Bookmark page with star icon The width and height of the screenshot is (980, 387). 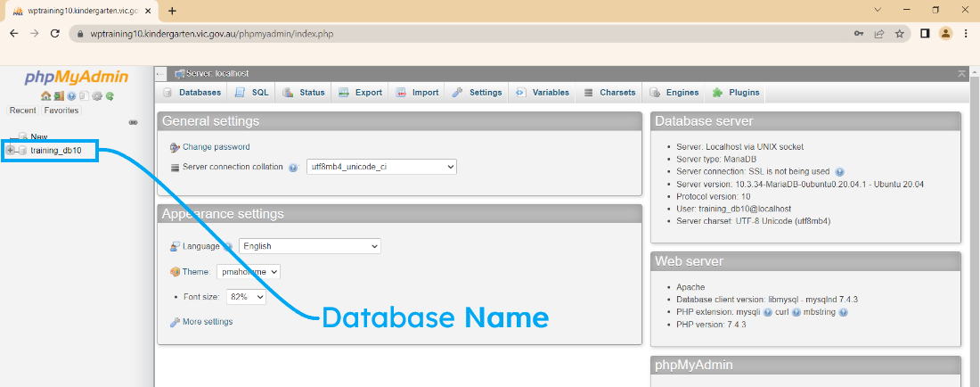coord(900,34)
